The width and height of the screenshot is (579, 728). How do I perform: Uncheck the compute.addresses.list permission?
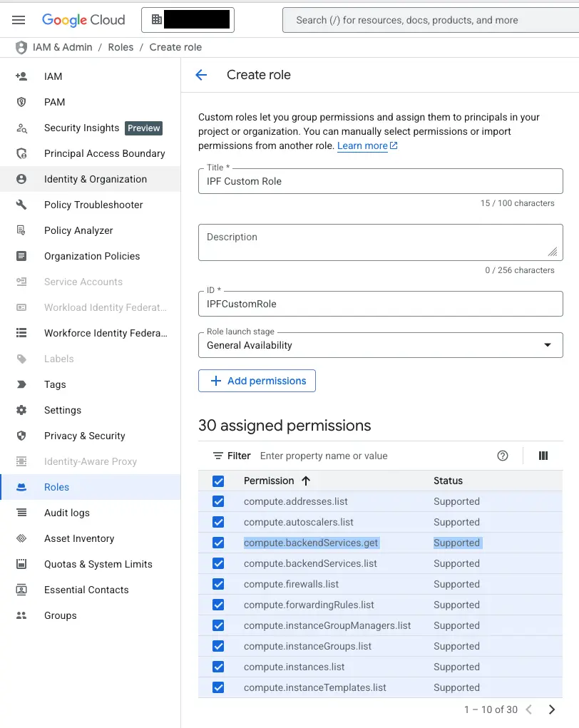[218, 501]
